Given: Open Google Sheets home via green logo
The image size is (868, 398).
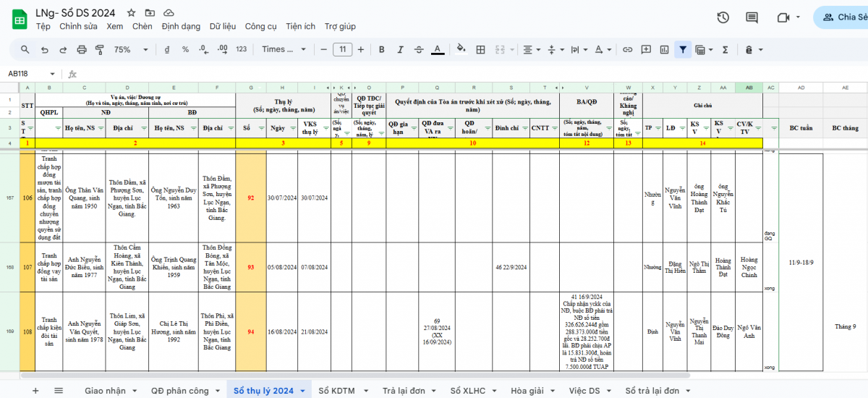Looking at the screenshot, I should tap(20, 20).
